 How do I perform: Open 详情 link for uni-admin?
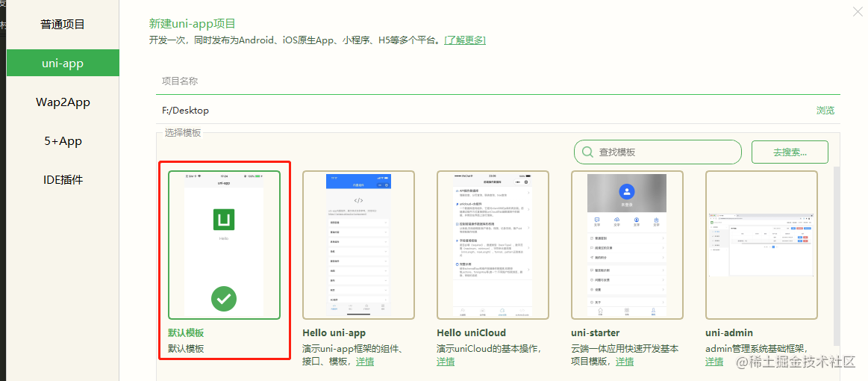click(714, 362)
